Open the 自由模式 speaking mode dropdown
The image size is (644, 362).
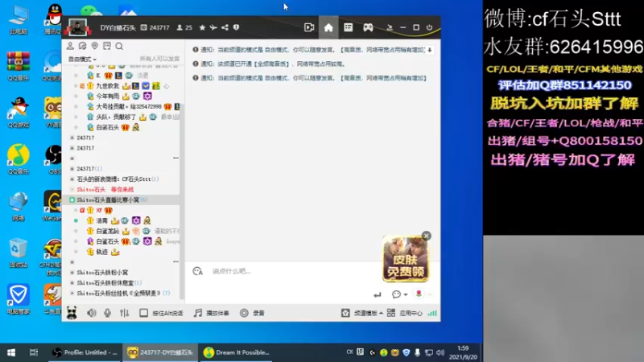[x=82, y=59]
